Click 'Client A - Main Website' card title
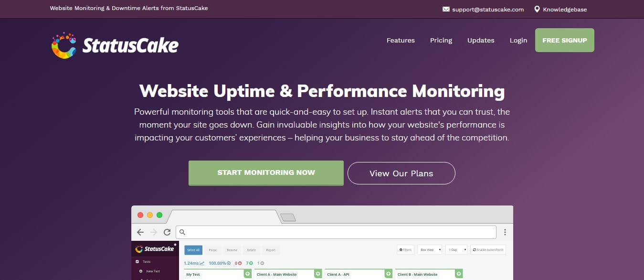644x280 pixels. [276, 274]
